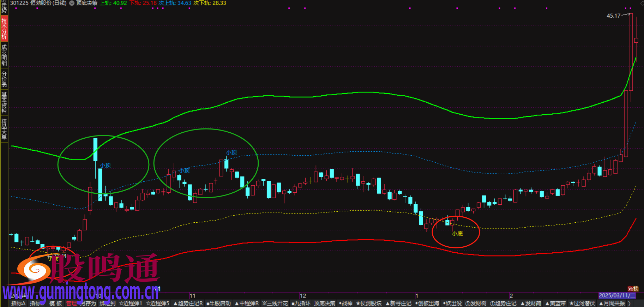Click the 管理 button in bottom bar

click(x=71, y=303)
